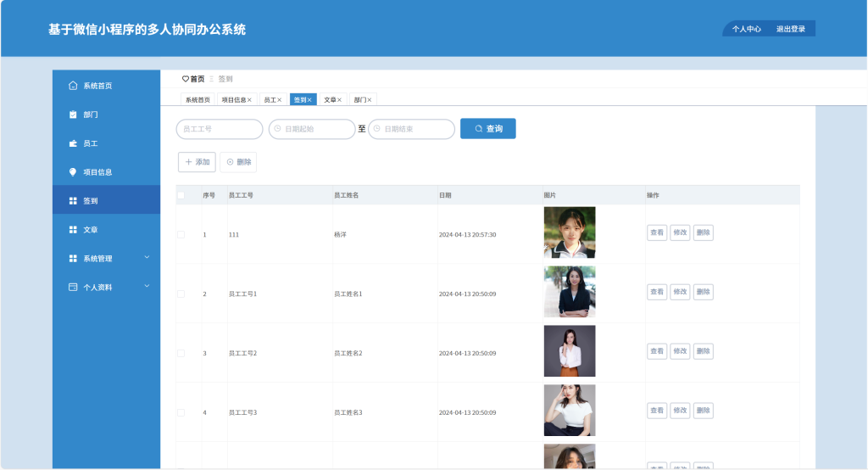
Task: Click the magnifier icon on 查询 button
Action: tap(479, 129)
